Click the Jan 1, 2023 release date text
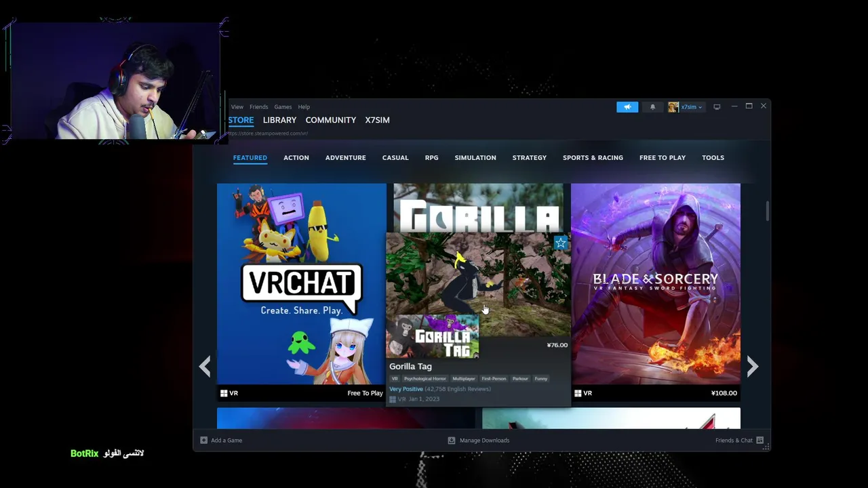The image size is (868, 488). (x=424, y=399)
